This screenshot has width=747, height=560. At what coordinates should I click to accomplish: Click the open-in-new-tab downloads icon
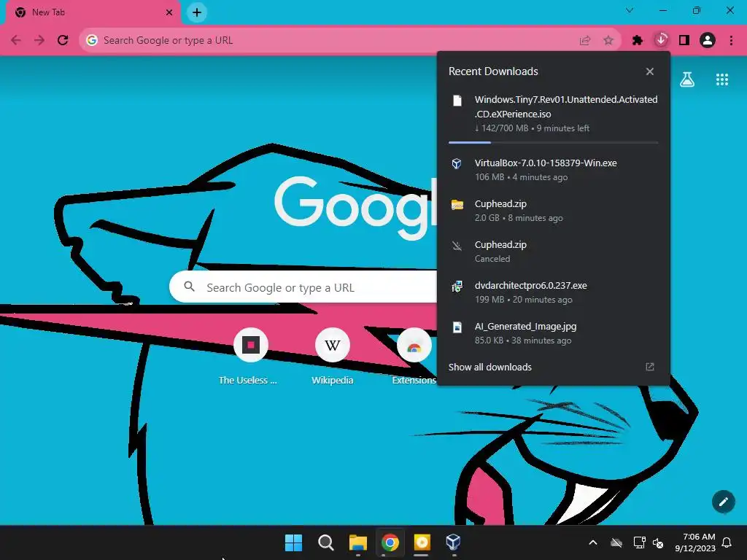(x=650, y=367)
